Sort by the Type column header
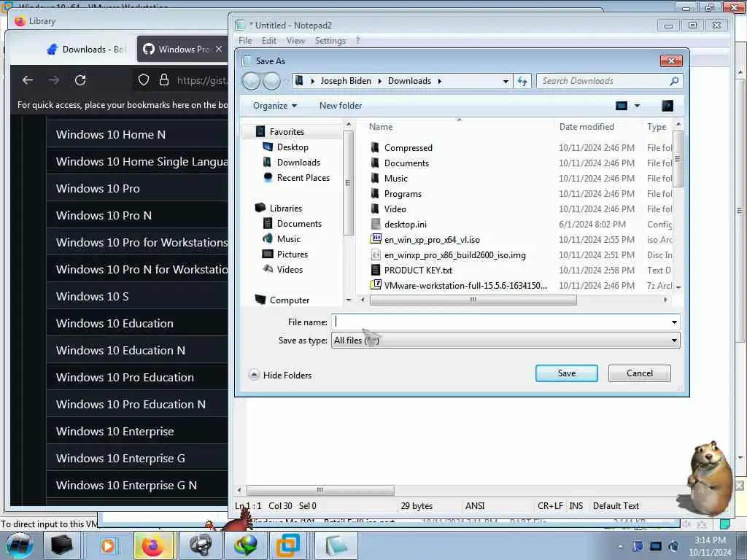The height and width of the screenshot is (560, 747). tap(657, 127)
